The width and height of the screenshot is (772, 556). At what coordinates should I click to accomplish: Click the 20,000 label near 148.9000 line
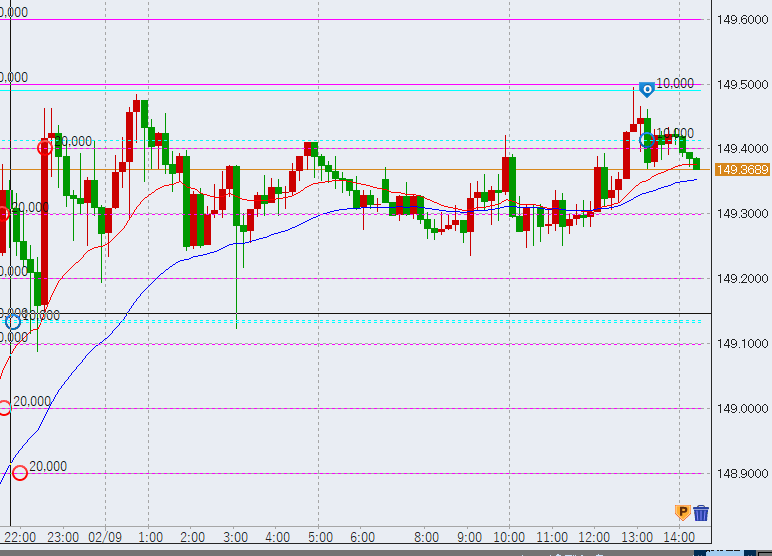tap(48, 466)
